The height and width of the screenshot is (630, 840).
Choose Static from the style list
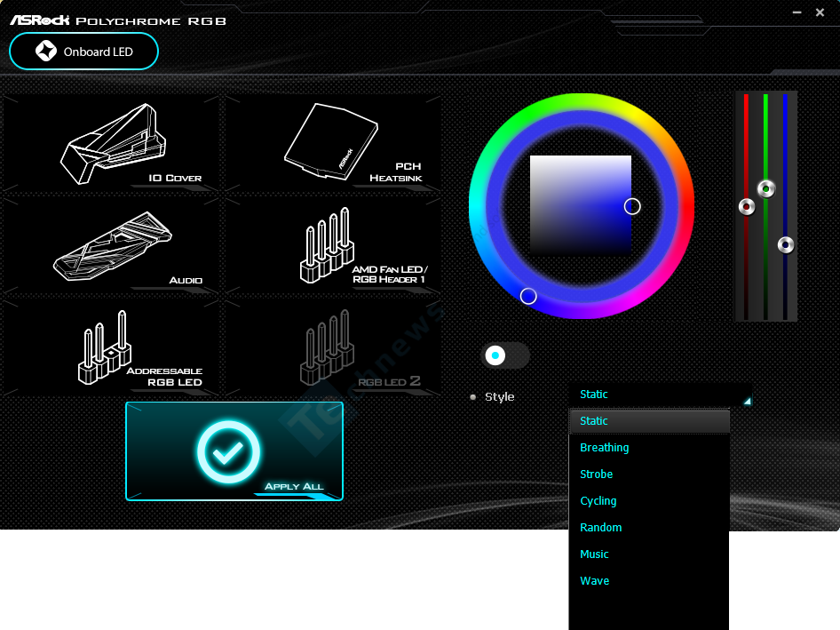649,421
